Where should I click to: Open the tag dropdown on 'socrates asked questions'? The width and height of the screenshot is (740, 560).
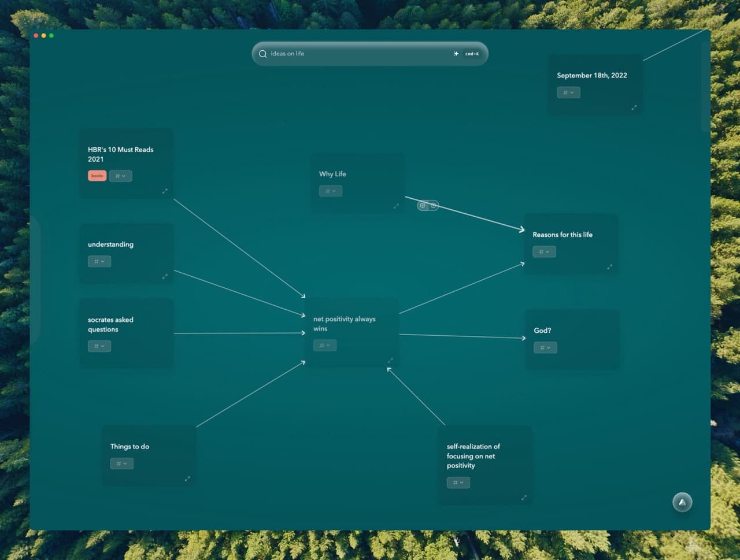point(99,346)
